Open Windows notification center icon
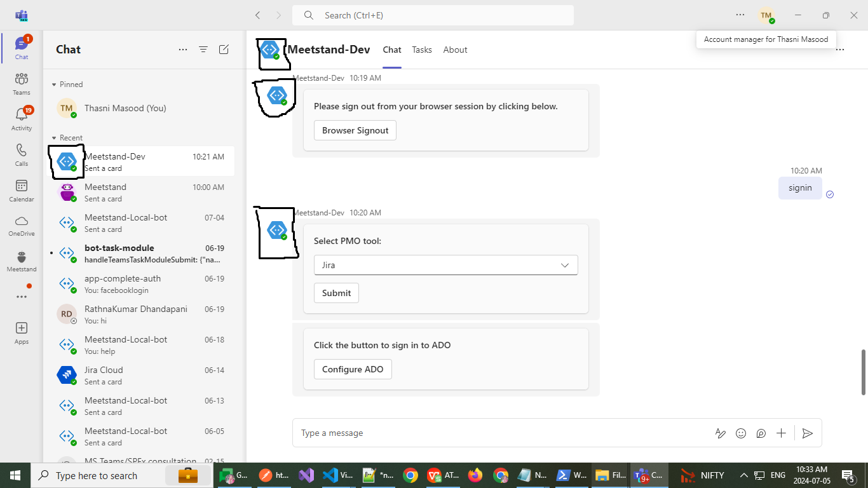Screen dimensions: 868x488 pyautogui.click(x=848, y=475)
